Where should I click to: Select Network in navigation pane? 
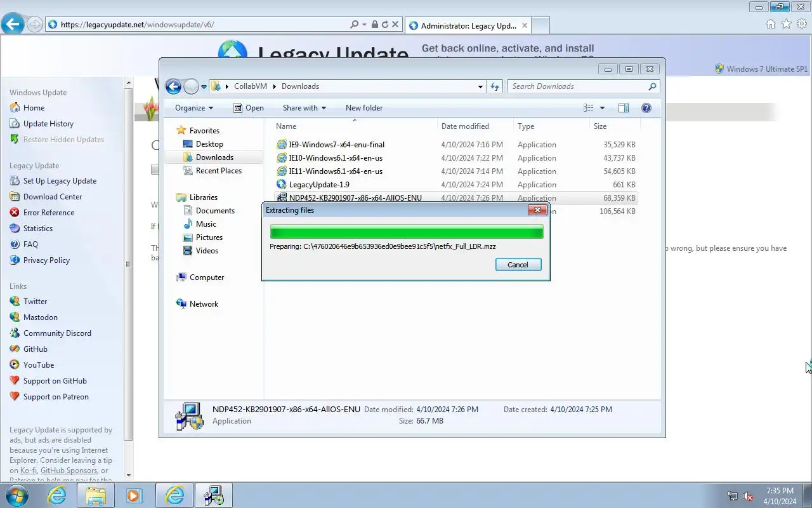click(x=204, y=304)
